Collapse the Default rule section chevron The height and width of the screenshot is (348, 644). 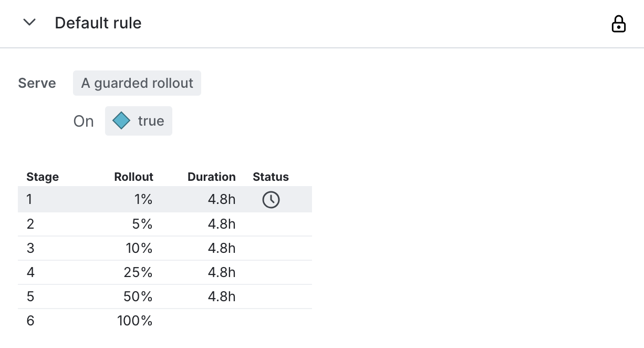(29, 23)
